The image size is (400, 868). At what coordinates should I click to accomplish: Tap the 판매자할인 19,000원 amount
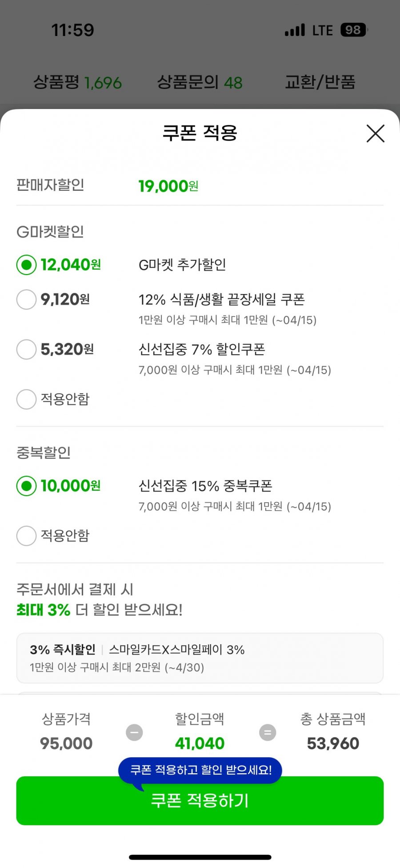[168, 186]
